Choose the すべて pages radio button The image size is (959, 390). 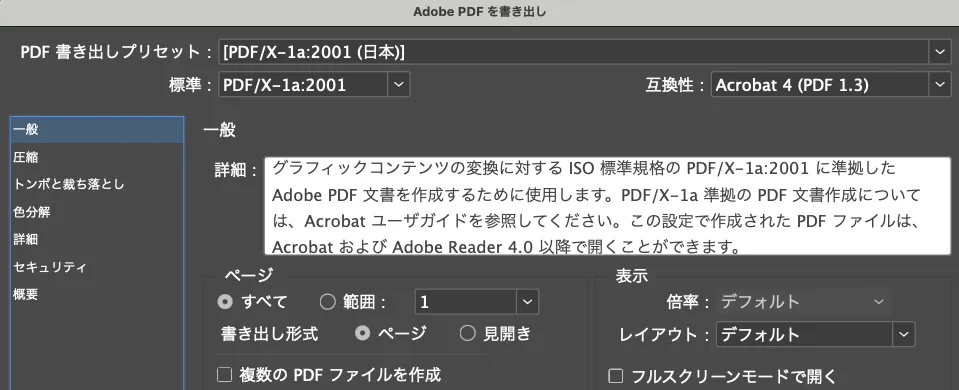point(225,301)
